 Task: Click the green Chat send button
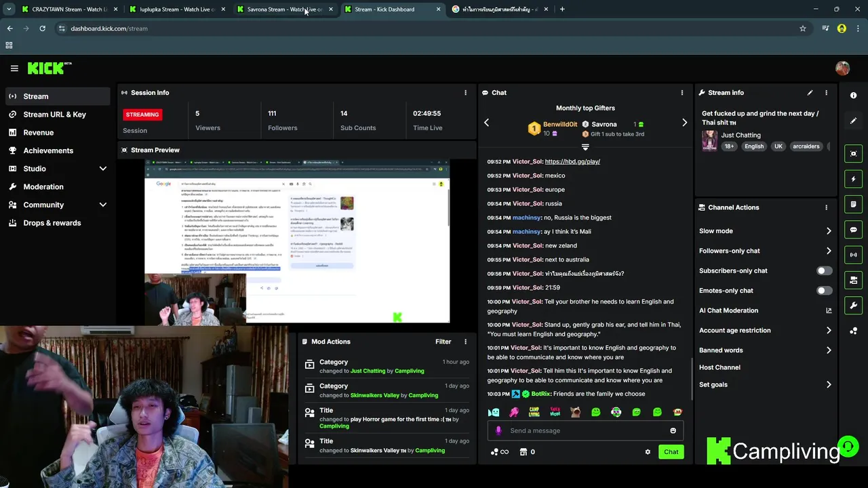(671, 452)
